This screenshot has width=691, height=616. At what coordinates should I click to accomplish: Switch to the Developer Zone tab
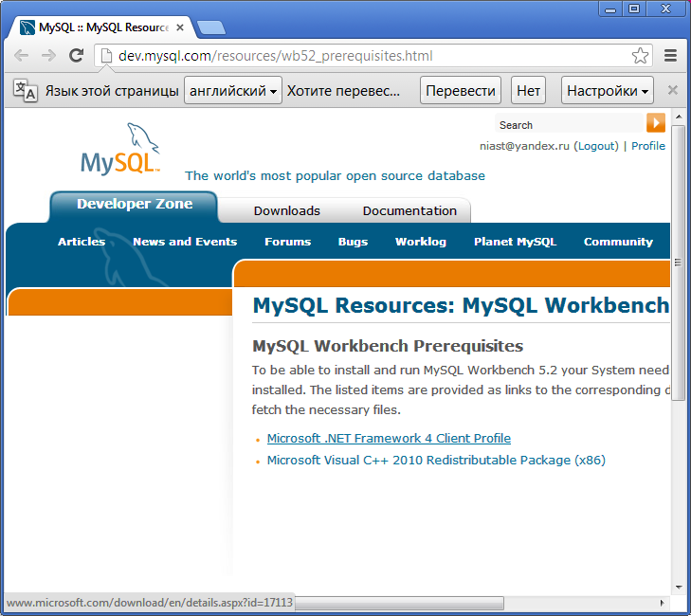click(x=135, y=204)
